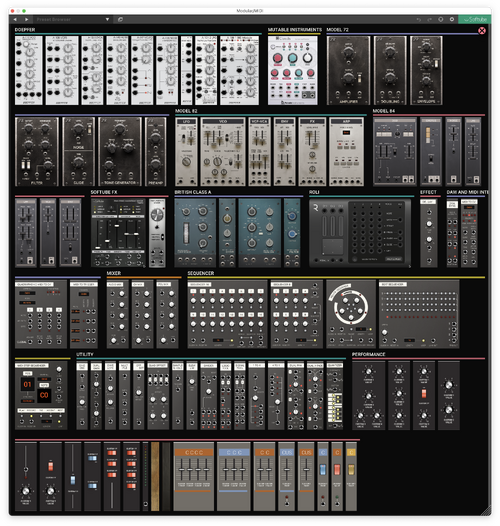Add the Mutable Instruments Clouds module
500x526 pixels.
(293, 70)
